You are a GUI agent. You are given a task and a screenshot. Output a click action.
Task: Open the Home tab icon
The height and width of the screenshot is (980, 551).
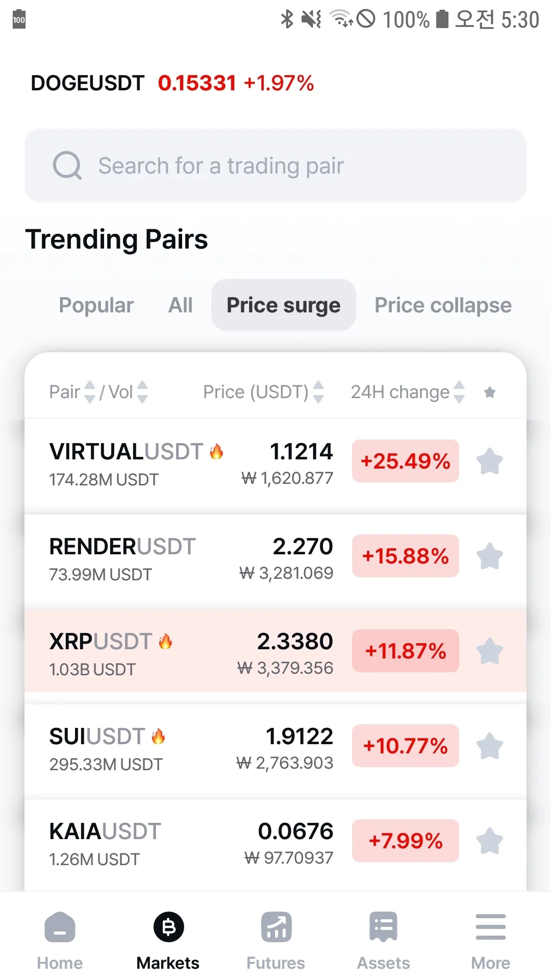point(60,927)
